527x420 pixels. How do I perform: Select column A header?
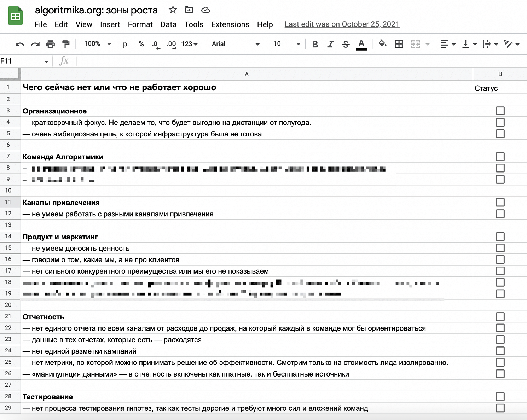click(247, 74)
